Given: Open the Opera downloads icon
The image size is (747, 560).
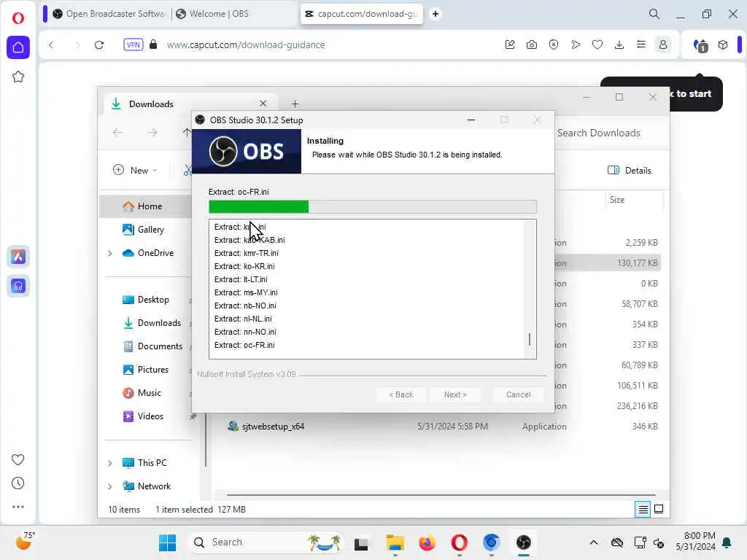Looking at the screenshot, I should pos(619,44).
